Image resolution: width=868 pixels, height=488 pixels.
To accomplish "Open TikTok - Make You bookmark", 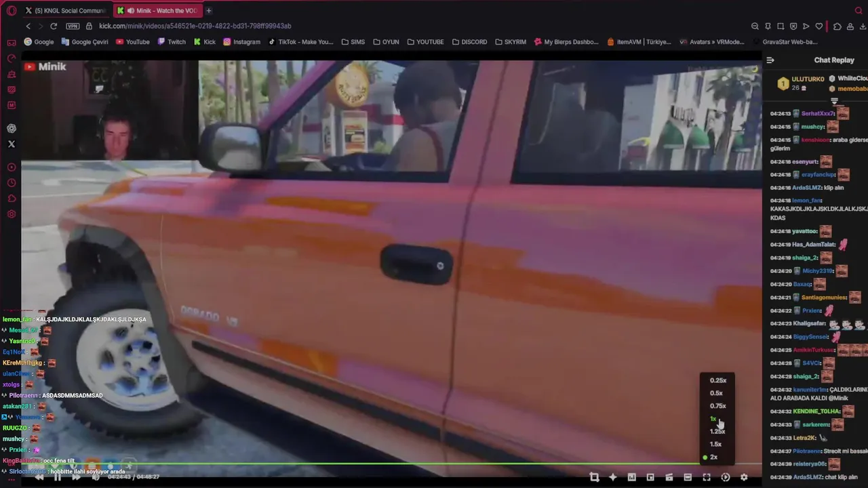I will pos(300,41).
